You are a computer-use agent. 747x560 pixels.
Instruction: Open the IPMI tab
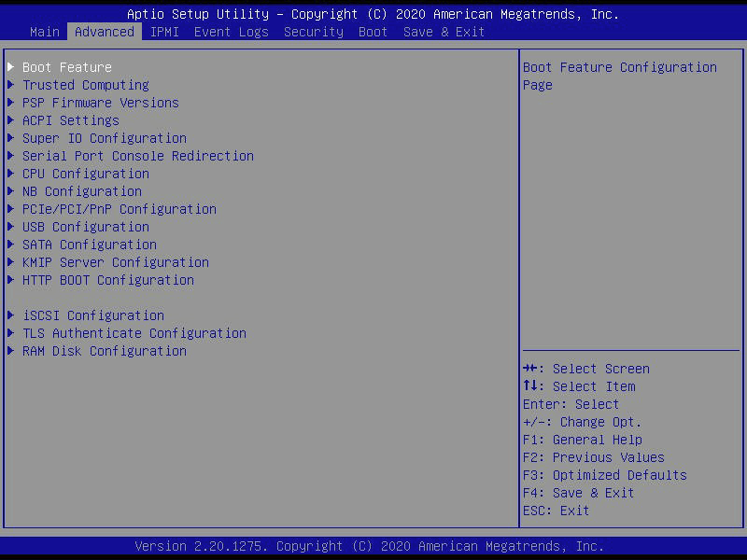click(164, 32)
